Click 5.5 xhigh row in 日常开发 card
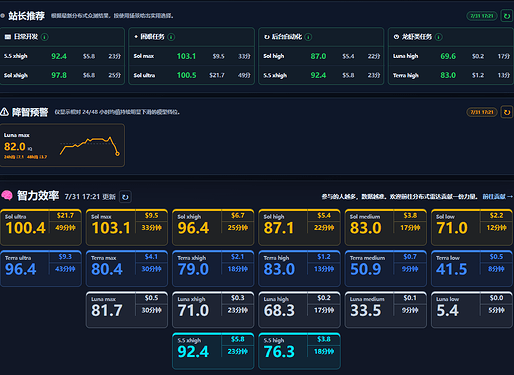The image size is (514, 375). (x=62, y=56)
